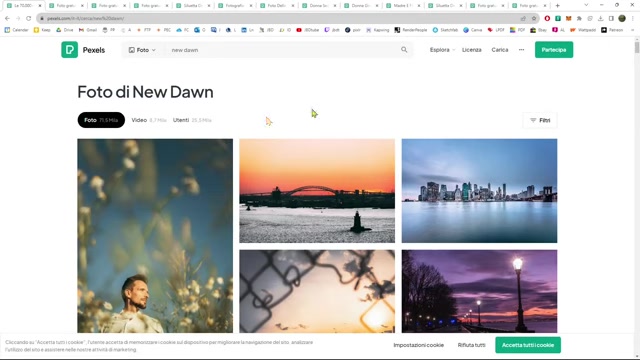Reload the page with the refresh icon

(29, 18)
